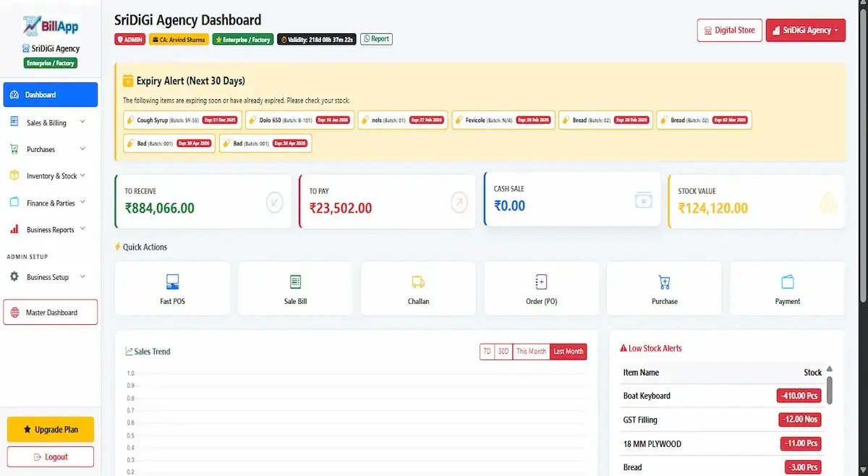Click the 18 MM PLYWOOD row
This screenshot has height=476, width=868.
pos(722,443)
